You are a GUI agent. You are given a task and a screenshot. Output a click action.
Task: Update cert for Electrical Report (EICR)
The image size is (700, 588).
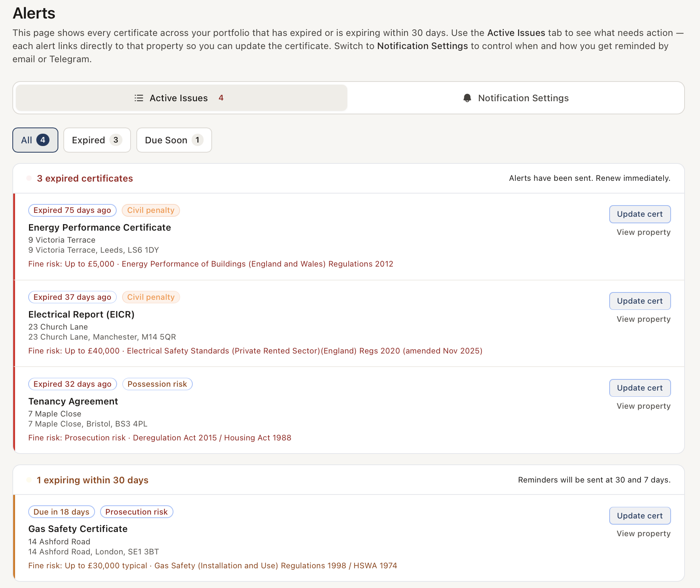639,301
